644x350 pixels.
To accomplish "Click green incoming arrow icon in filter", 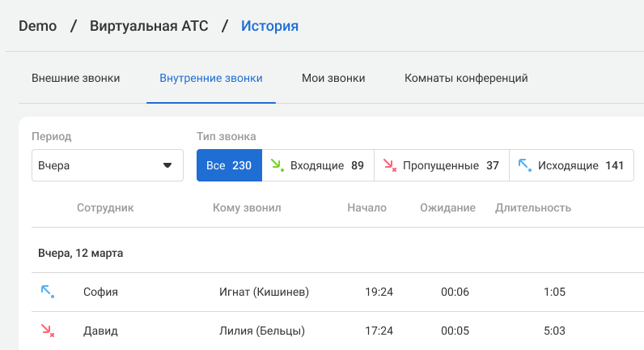I will [x=277, y=165].
